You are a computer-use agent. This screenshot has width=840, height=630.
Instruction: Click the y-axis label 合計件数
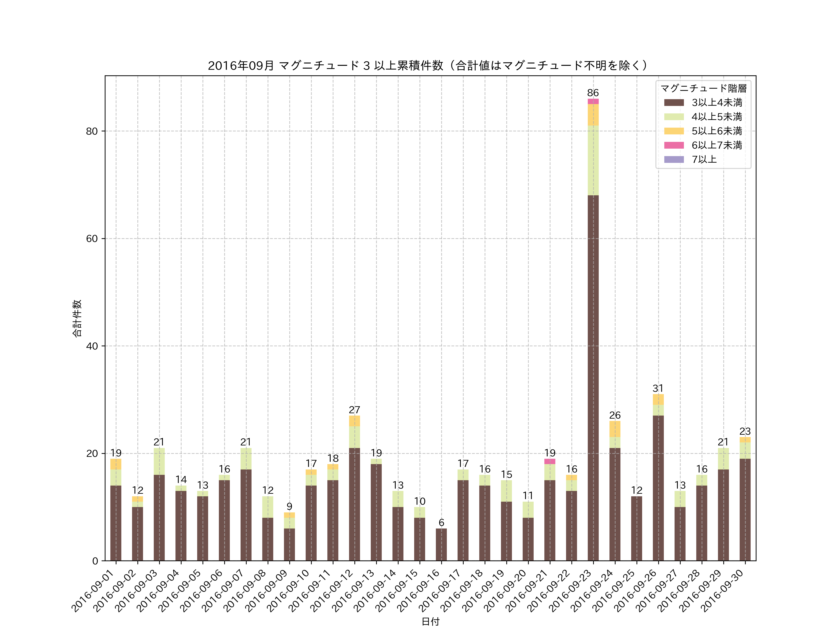tap(77, 318)
